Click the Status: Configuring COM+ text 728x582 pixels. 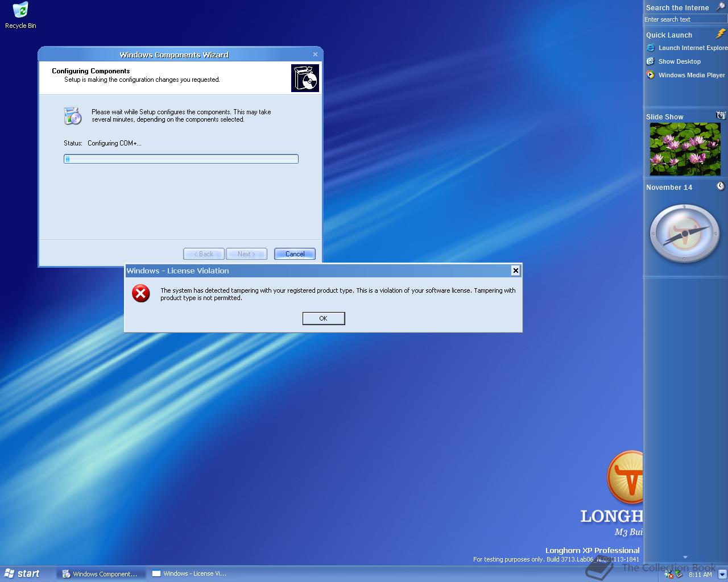(x=103, y=143)
